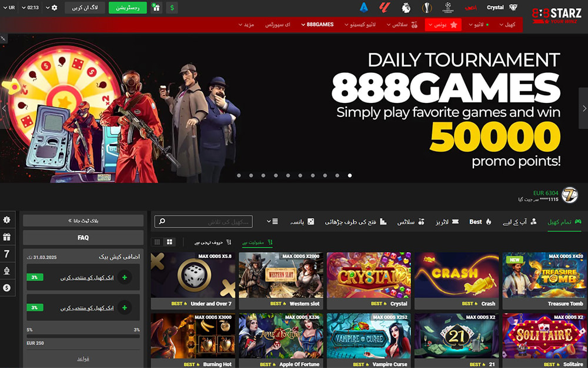Go to the next banner slide
The image size is (588, 368).
584,108
